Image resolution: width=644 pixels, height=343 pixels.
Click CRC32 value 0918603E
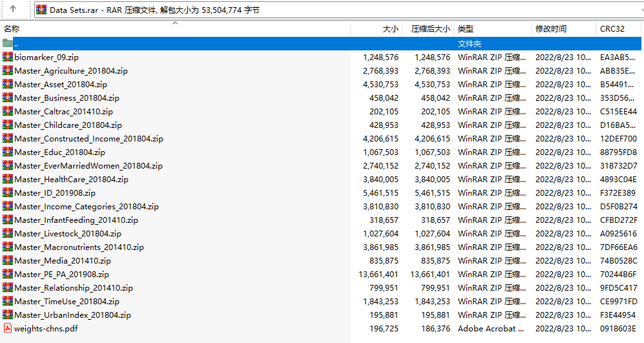point(618,328)
